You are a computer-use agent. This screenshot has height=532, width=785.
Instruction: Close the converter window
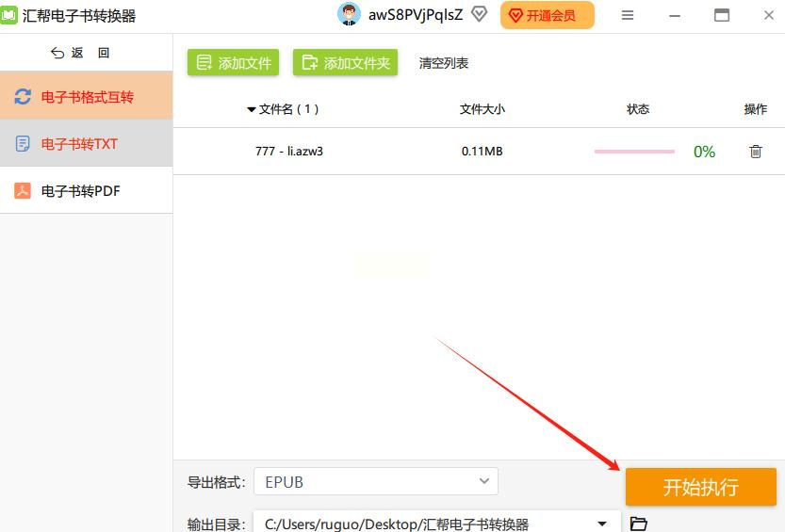coord(768,15)
